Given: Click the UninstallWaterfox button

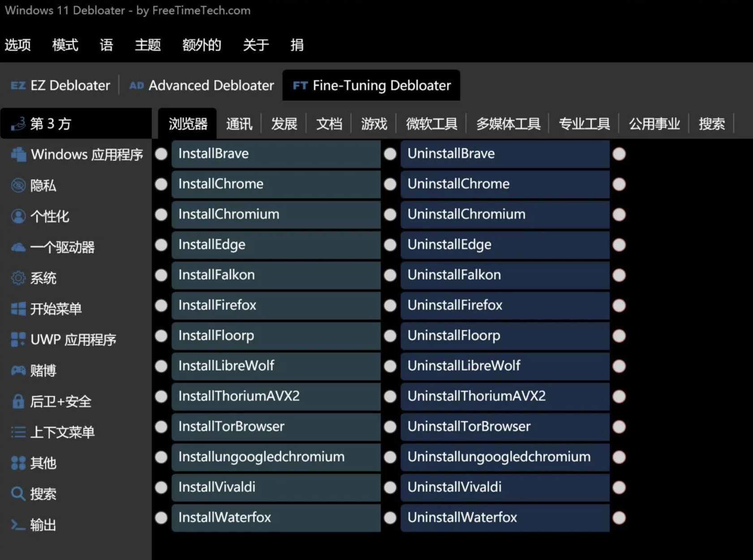Looking at the screenshot, I should tap(505, 518).
